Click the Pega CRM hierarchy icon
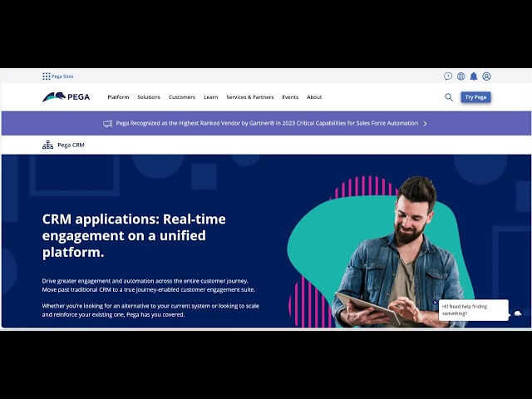532x399 pixels. (x=48, y=145)
